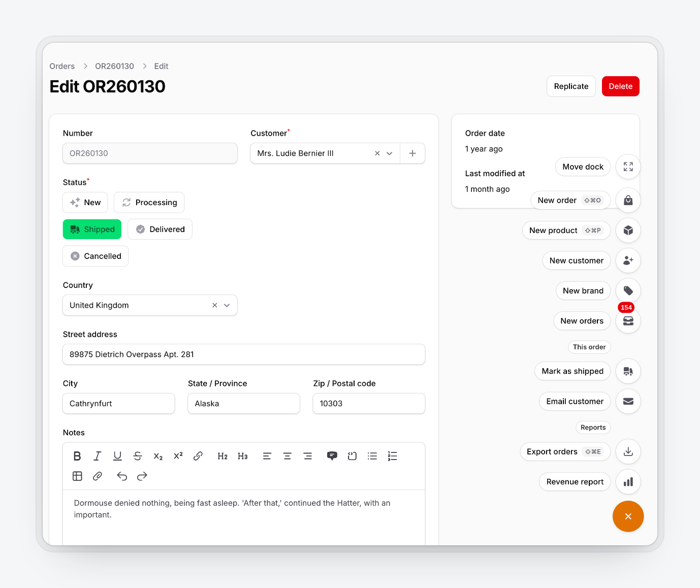Apply strikethrough in the Notes toolbar

[138, 456]
